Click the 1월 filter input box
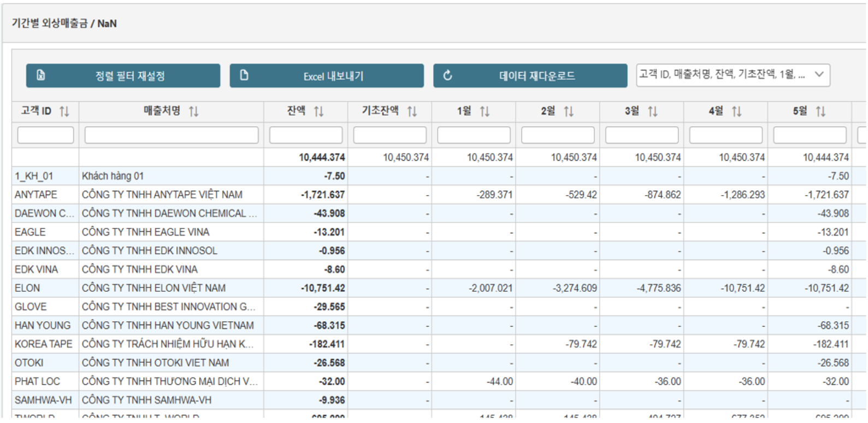The image size is (868, 423). (474, 135)
